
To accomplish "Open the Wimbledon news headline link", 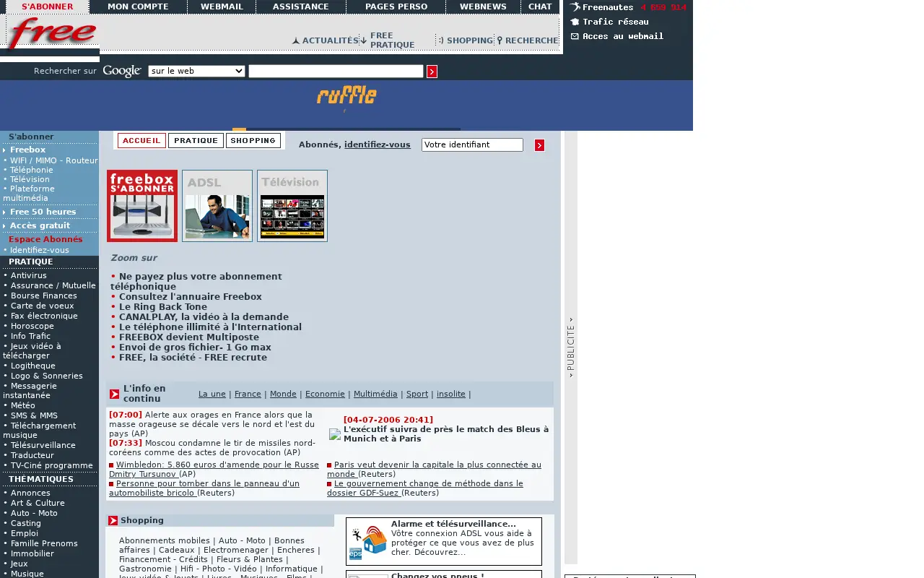I will coord(214,470).
